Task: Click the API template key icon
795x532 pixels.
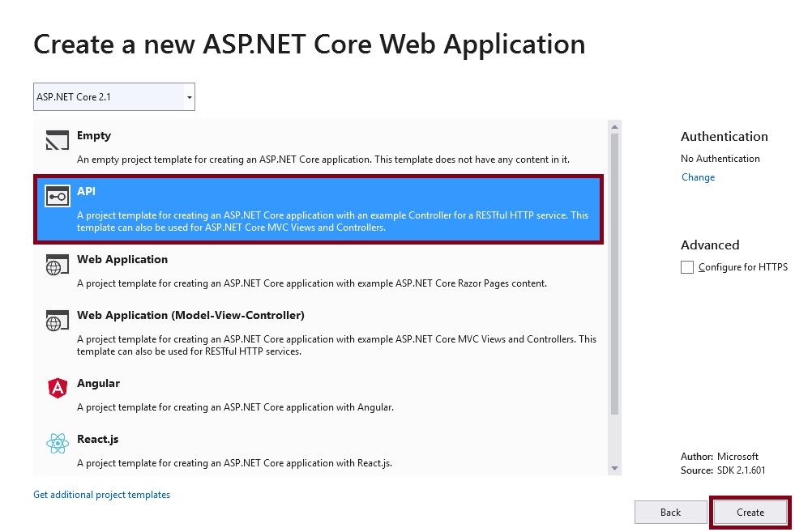Action: click(58, 197)
